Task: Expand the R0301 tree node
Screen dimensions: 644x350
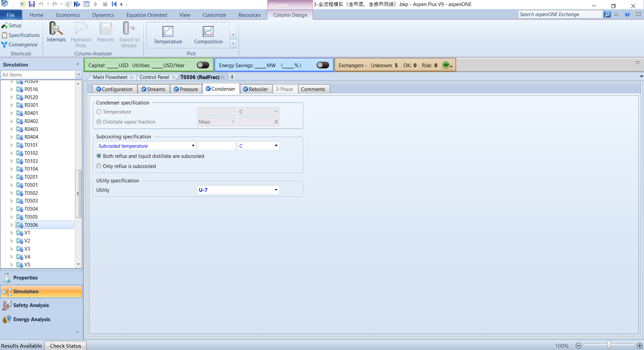Action: [12, 105]
